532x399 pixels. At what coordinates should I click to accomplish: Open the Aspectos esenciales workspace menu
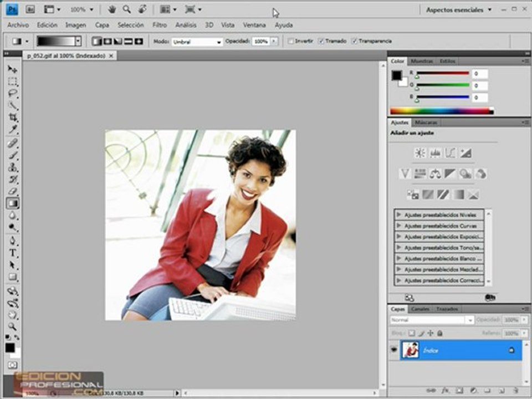pyautogui.click(x=459, y=10)
